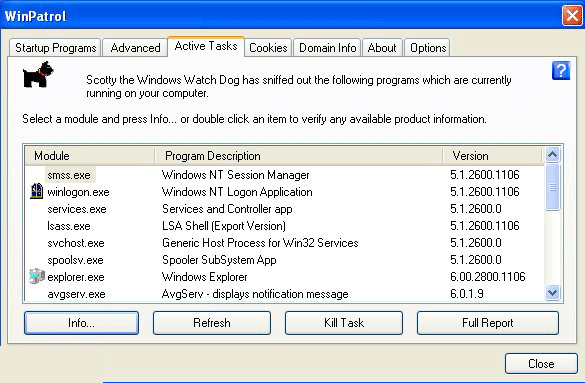Select the winlogon.exe module name

[78, 192]
